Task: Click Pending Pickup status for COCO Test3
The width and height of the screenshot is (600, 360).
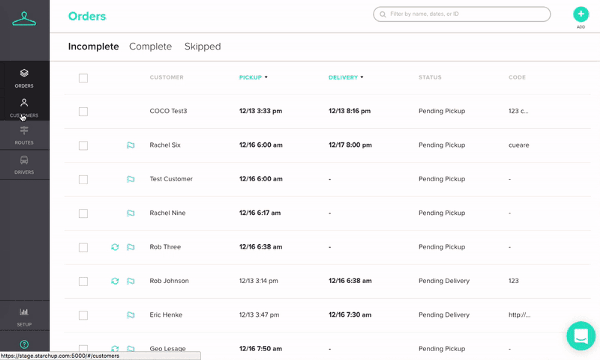Action: click(442, 111)
